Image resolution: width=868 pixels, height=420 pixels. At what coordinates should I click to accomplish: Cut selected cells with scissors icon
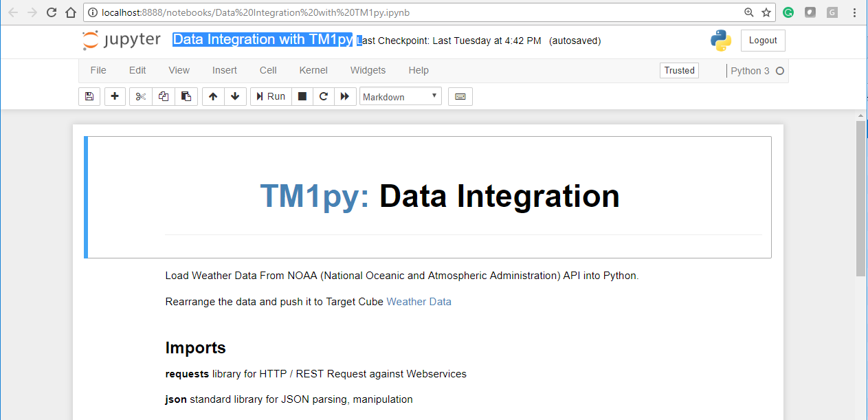(x=141, y=97)
